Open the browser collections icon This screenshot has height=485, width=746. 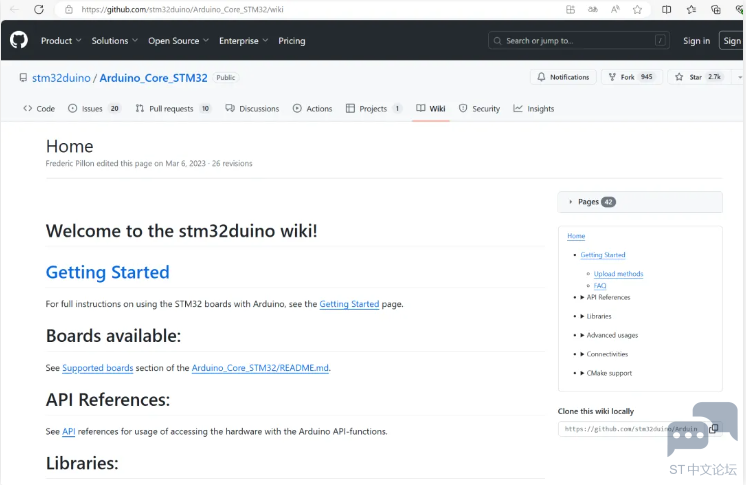(716, 9)
